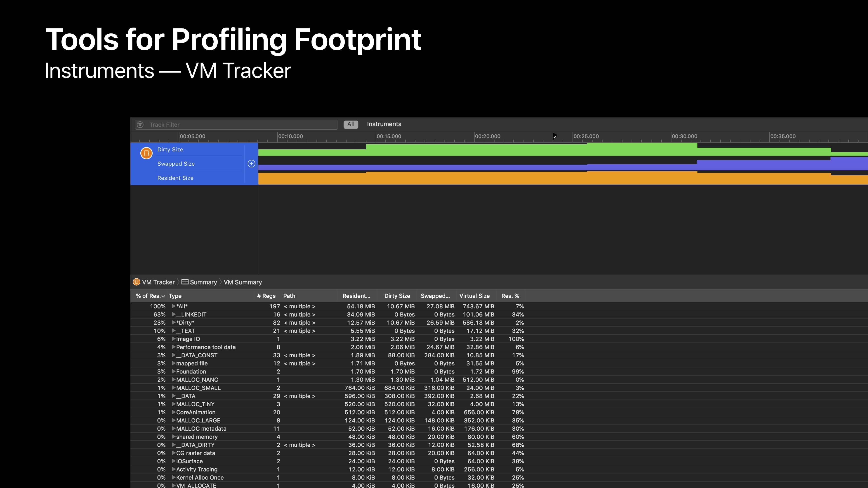
Task: Toggle the All filter button
Action: pyautogui.click(x=350, y=124)
